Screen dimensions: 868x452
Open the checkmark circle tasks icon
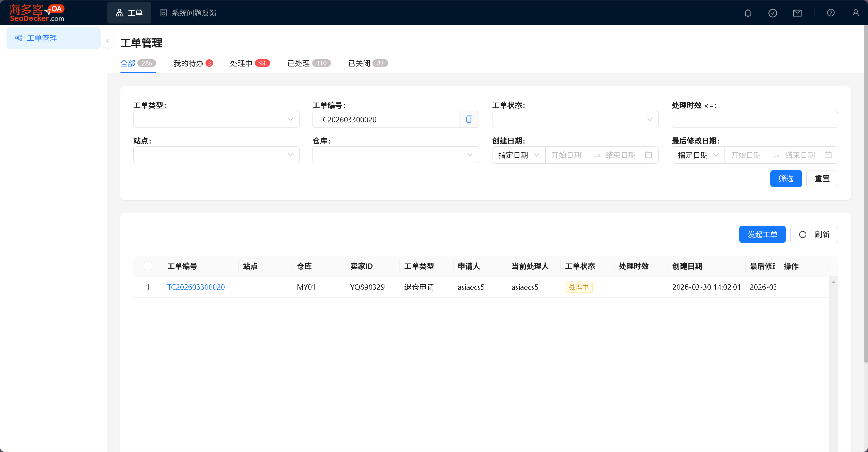tap(773, 13)
